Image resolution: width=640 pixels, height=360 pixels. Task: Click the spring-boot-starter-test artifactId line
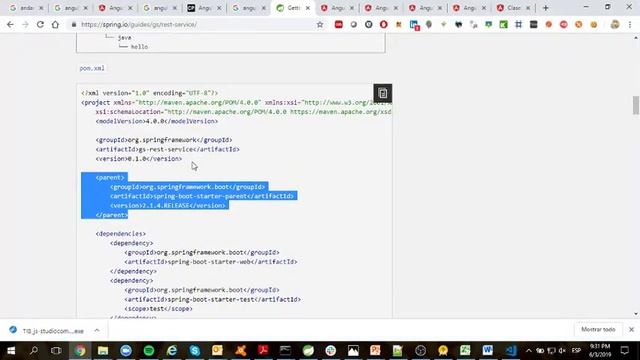point(212,299)
